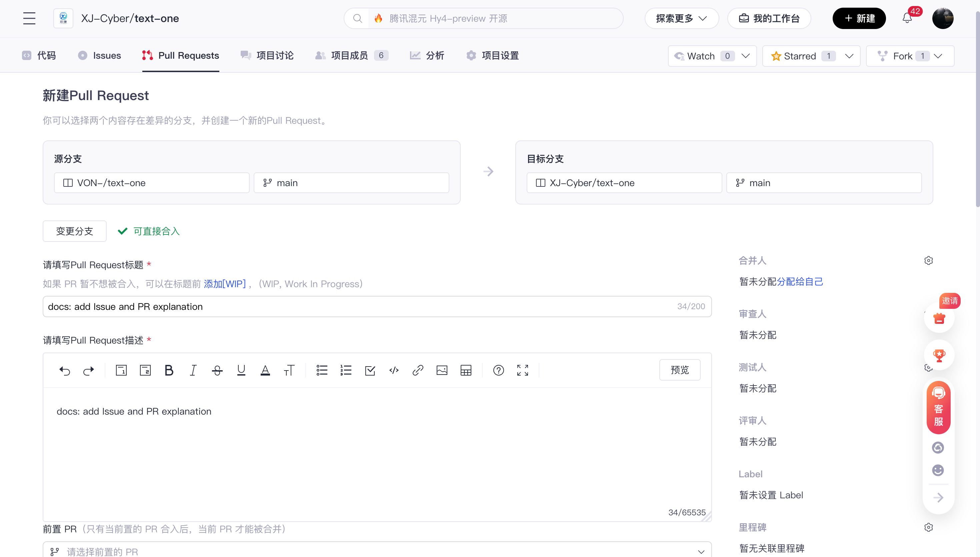Open editor help icon
The image size is (980, 557).
point(498,370)
